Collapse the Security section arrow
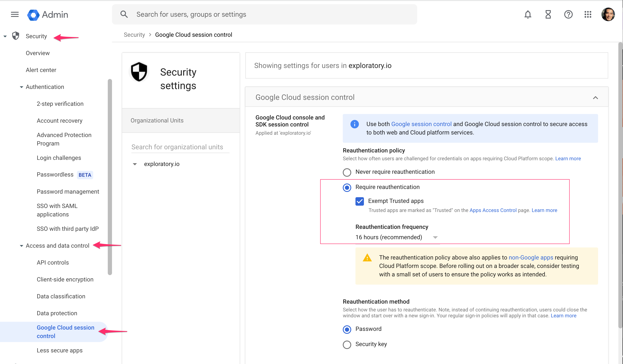Screen dimensions: 623x364 [5, 37]
